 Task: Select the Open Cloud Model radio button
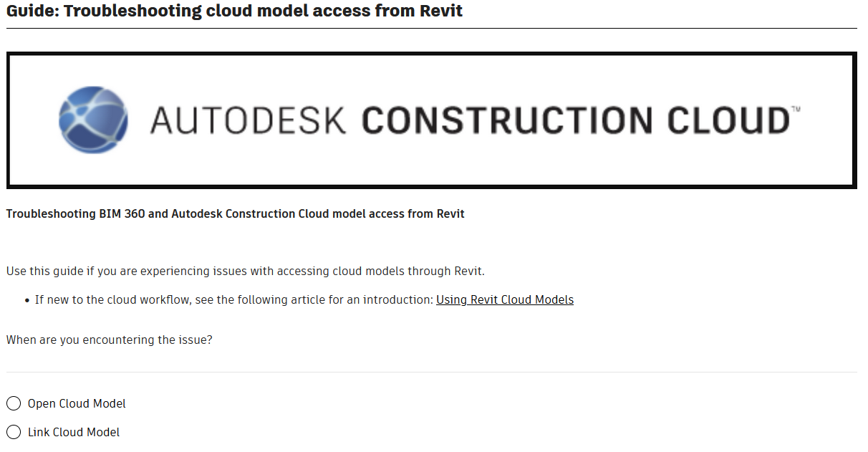tap(13, 403)
